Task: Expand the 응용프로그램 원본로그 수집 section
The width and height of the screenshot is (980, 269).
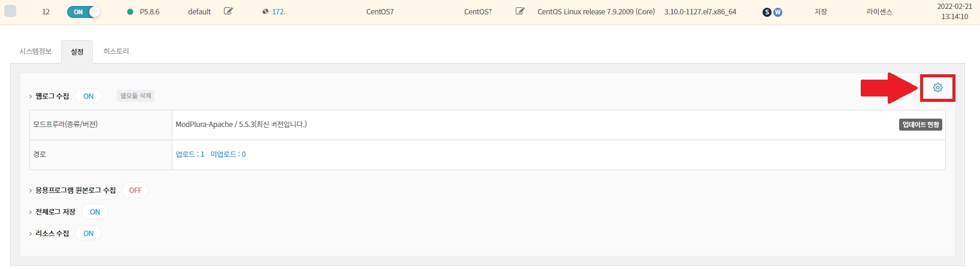Action: [x=31, y=191]
